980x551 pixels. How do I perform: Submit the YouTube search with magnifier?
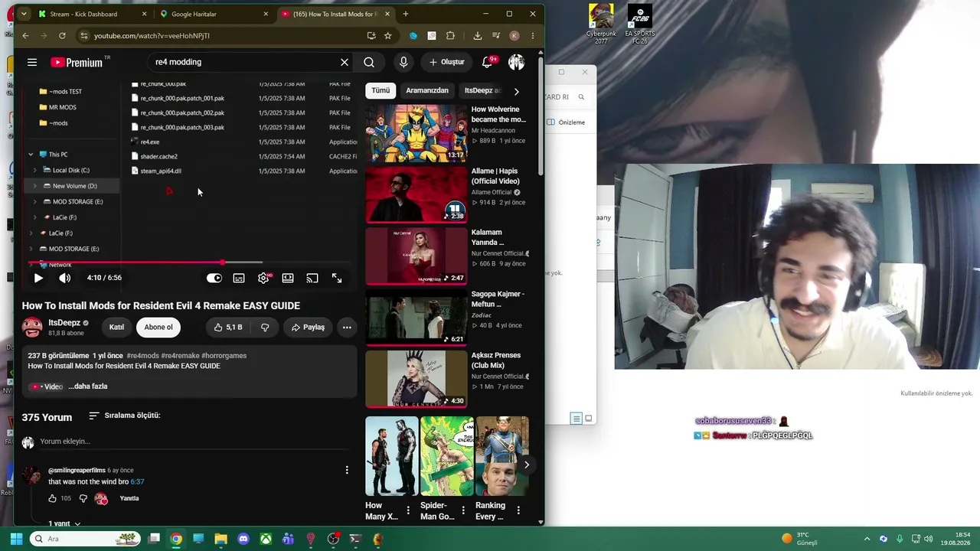point(369,62)
